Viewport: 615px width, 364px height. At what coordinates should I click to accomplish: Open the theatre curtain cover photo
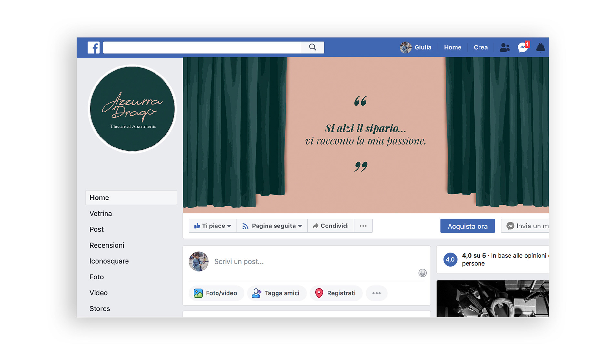[366, 135]
